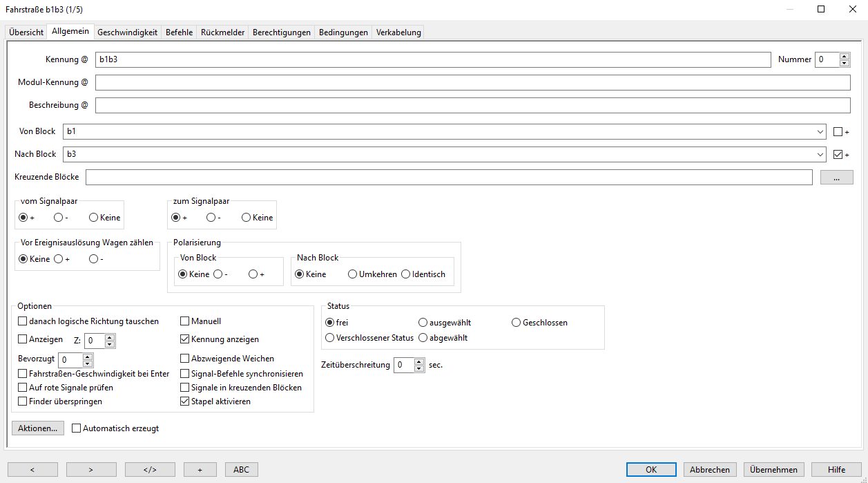Decrease the Zeitüberschreitung spinner value
Screen dimensions: 868x483
pyautogui.click(x=419, y=368)
